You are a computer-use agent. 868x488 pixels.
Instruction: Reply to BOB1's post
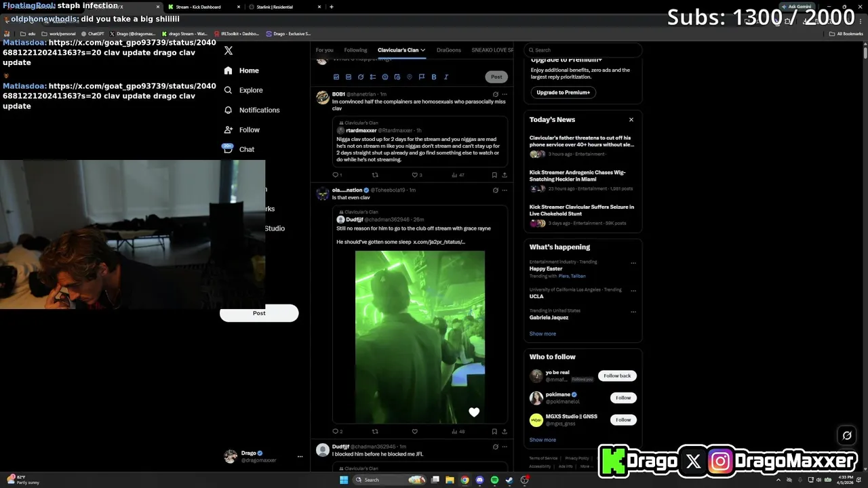336,175
